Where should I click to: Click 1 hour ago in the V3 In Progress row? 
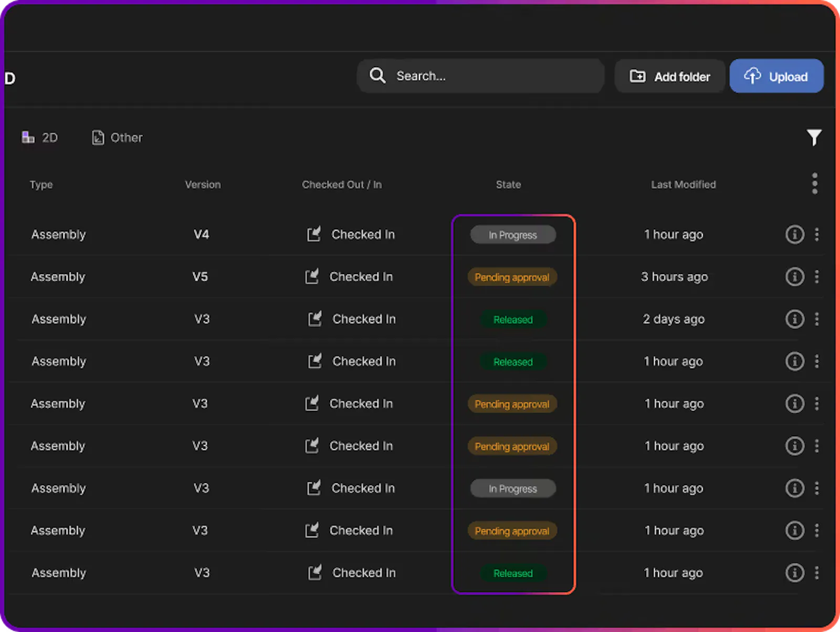674,489
